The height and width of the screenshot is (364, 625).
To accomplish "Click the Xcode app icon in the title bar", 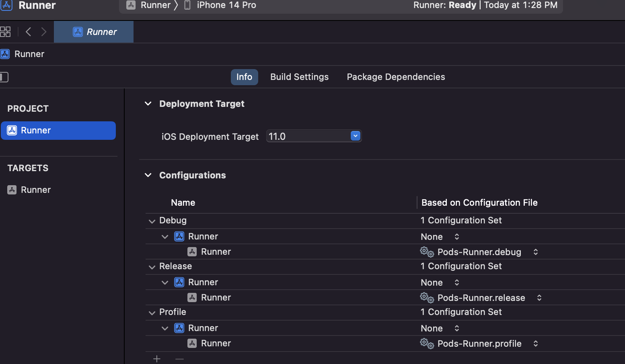I will [6, 4].
